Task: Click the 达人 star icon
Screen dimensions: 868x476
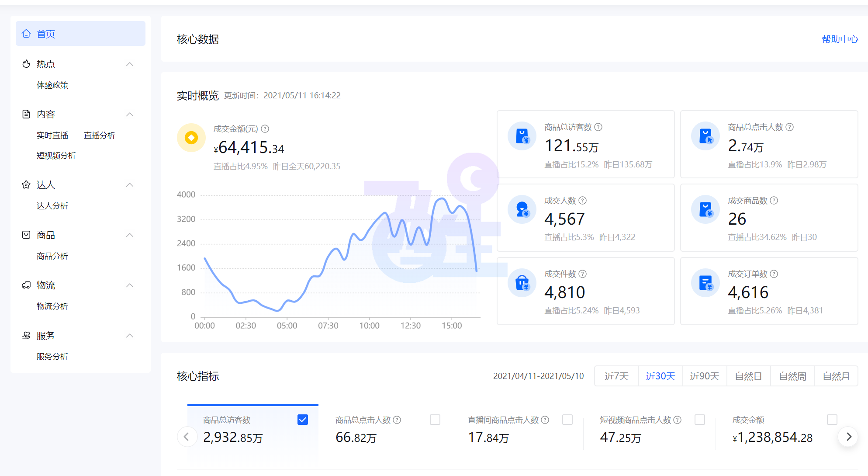Action: [x=26, y=184]
